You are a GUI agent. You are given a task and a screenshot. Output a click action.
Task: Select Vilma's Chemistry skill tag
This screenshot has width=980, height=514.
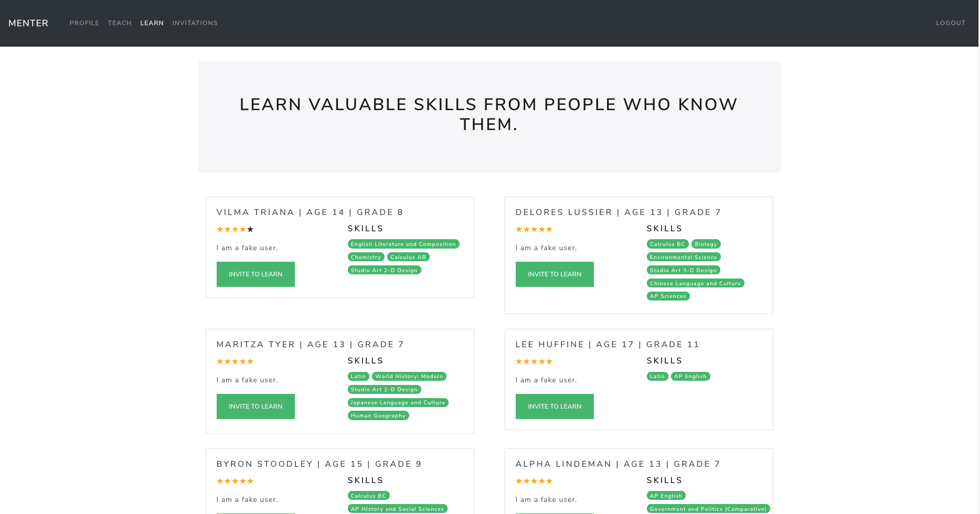[366, 257]
